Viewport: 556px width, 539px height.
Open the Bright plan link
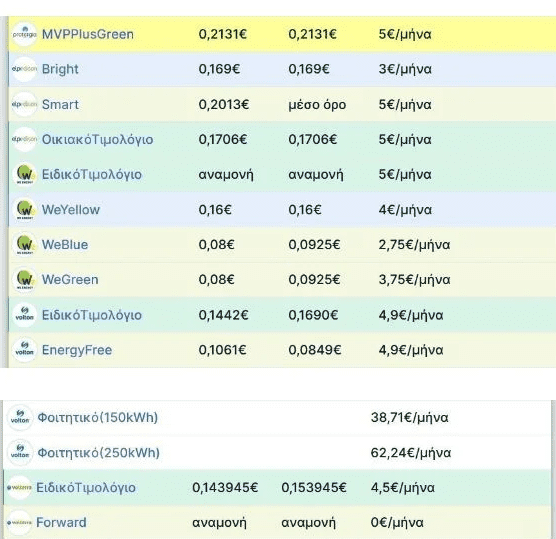coord(60,69)
